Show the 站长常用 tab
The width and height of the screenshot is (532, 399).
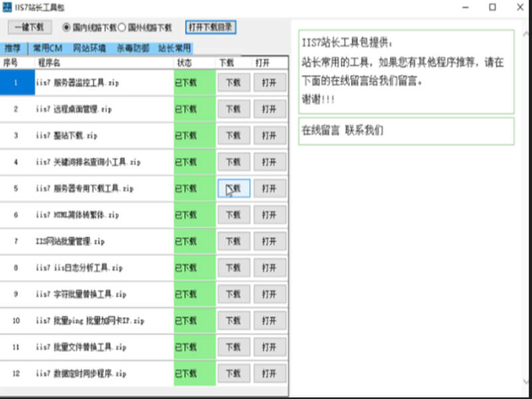(174, 49)
